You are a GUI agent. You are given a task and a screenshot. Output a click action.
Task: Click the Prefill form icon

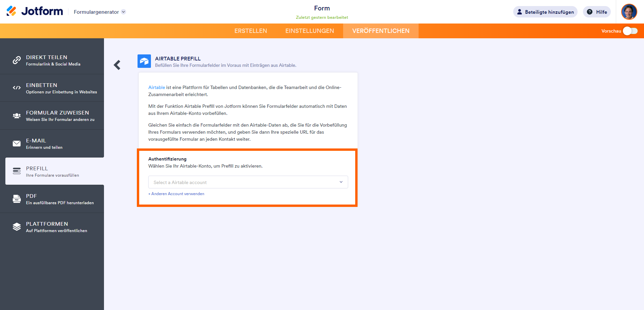tap(17, 171)
